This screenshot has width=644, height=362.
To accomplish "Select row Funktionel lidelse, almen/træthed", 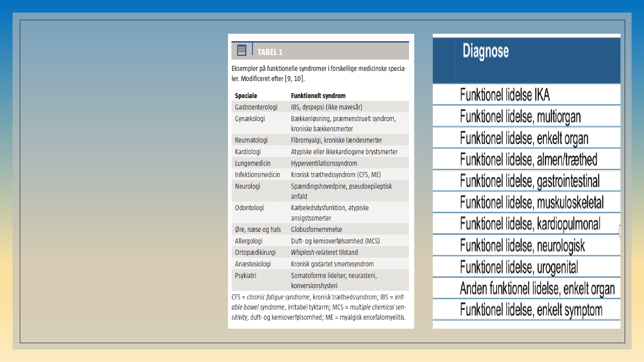I will [527, 159].
